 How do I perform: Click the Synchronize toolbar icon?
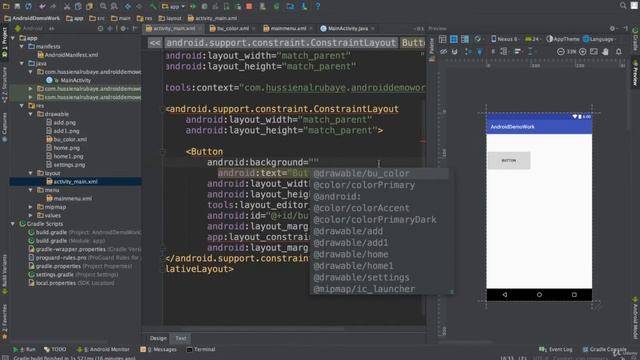point(28,6)
